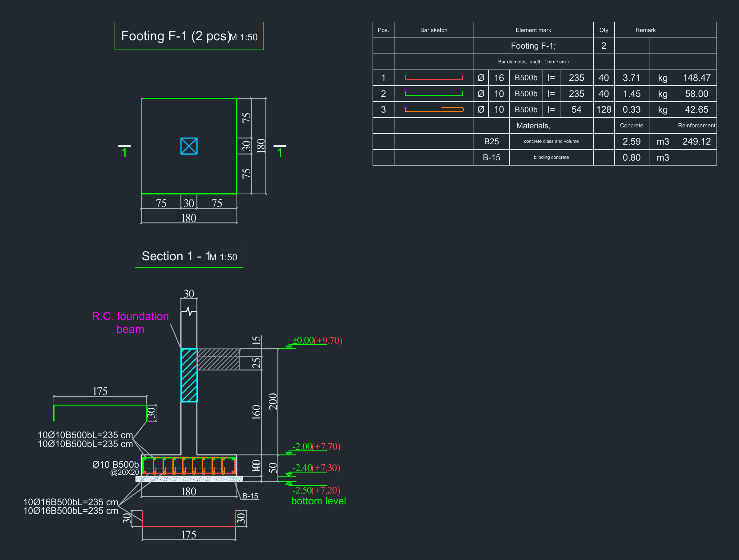Image resolution: width=739 pixels, height=560 pixels.
Task: Select the orange hooked bar sketch in row 3
Action: pos(434,109)
